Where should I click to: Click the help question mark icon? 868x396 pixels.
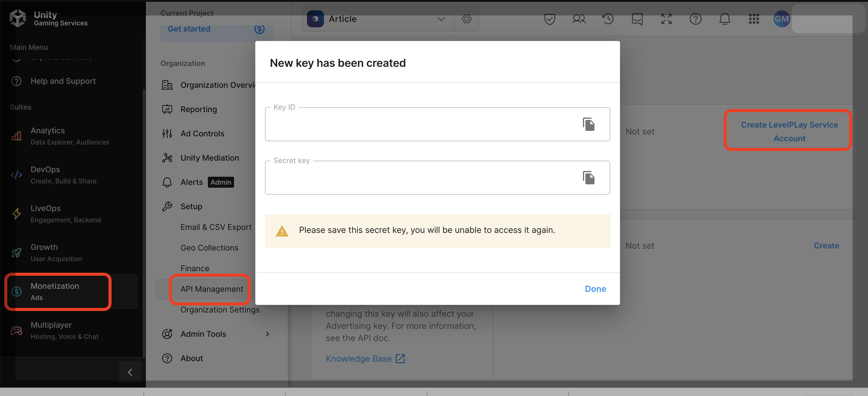[x=695, y=19]
